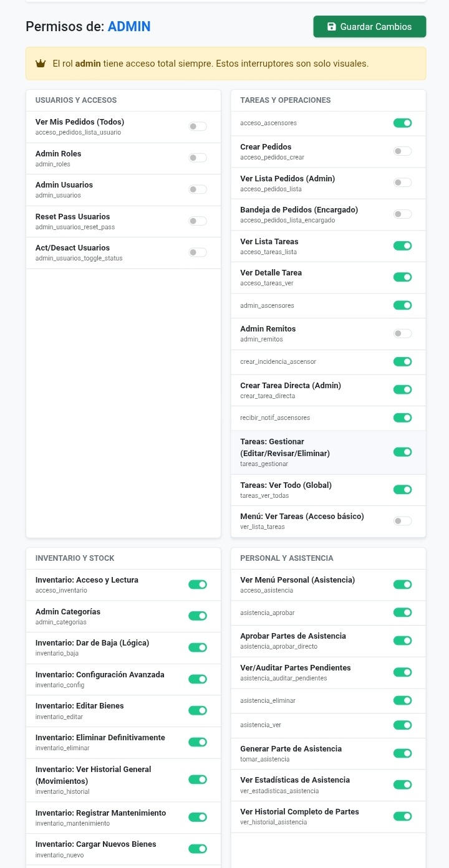Switch off Aprobar Partes de Asistencia
Viewport: 449px width, 868px height.
[402, 641]
